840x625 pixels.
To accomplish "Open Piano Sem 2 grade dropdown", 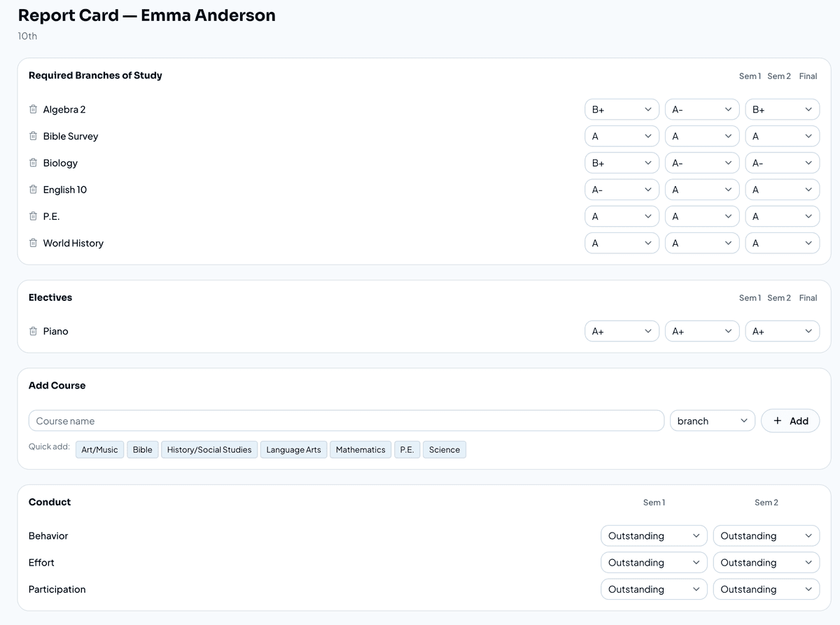I will [701, 331].
